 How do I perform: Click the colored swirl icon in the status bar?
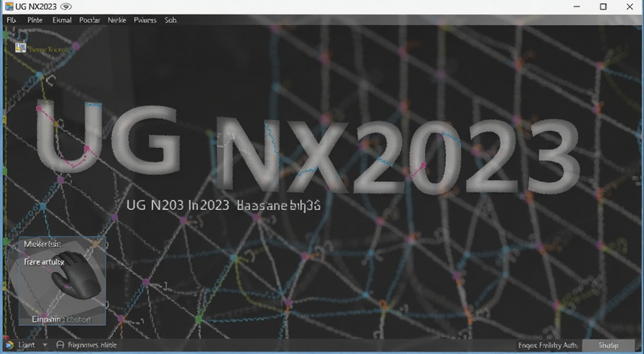pyautogui.click(x=9, y=345)
